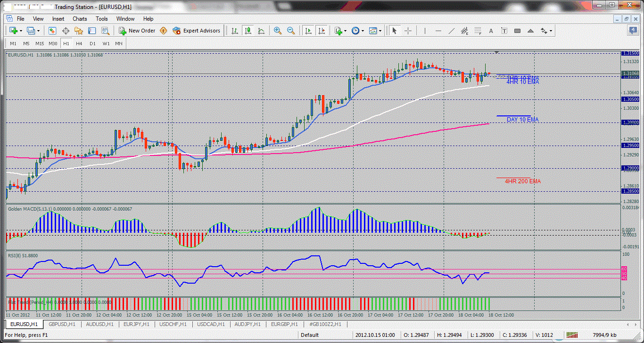
Task: Expand the New Chart dropdown arrow
Action: (x=21, y=31)
